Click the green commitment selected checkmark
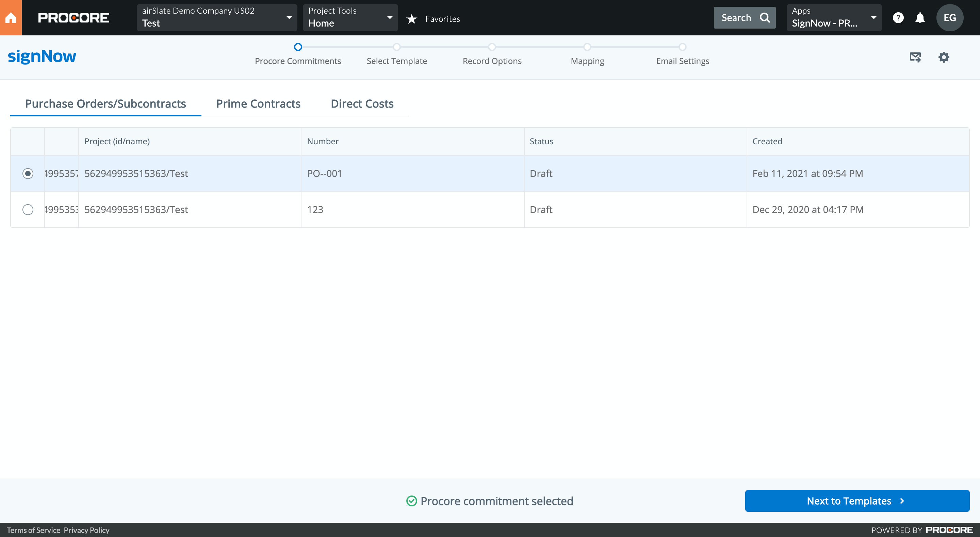Screen dimensions: 980x537 point(411,501)
